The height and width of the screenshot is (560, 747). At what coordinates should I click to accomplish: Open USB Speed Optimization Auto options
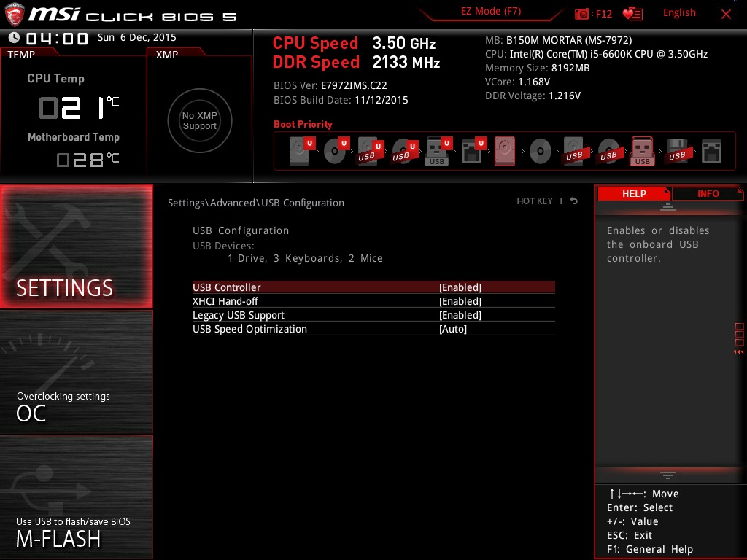tap(452, 329)
